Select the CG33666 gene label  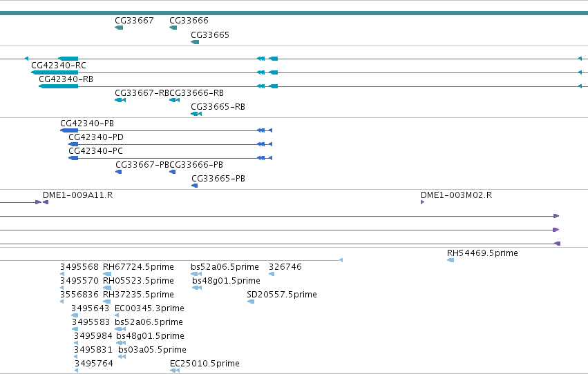[x=189, y=21]
